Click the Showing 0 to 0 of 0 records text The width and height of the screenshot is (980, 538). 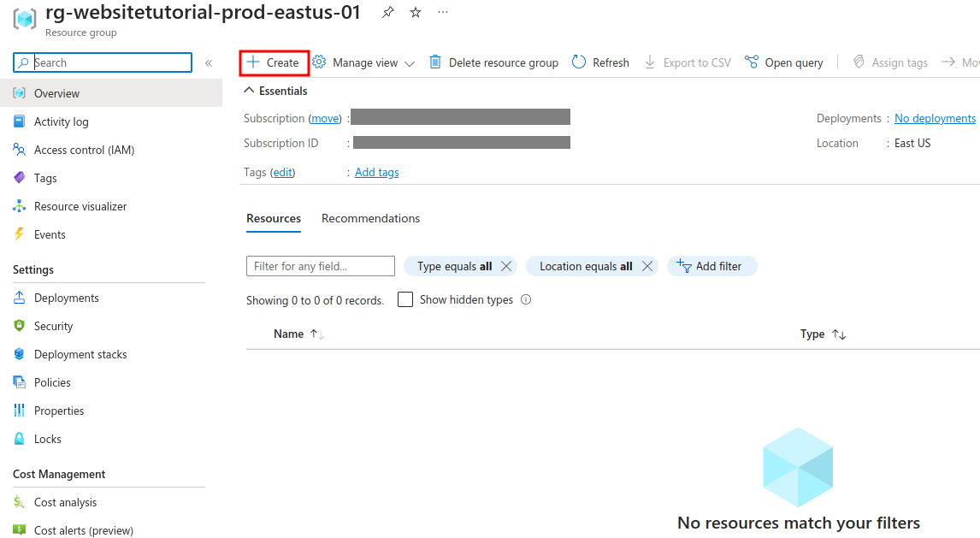[315, 300]
